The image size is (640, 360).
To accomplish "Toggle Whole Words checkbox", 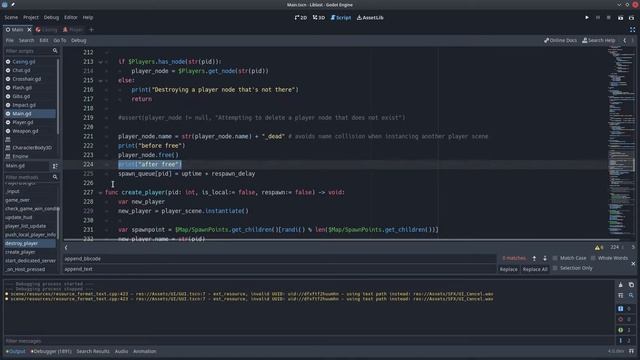I will coord(593,258).
